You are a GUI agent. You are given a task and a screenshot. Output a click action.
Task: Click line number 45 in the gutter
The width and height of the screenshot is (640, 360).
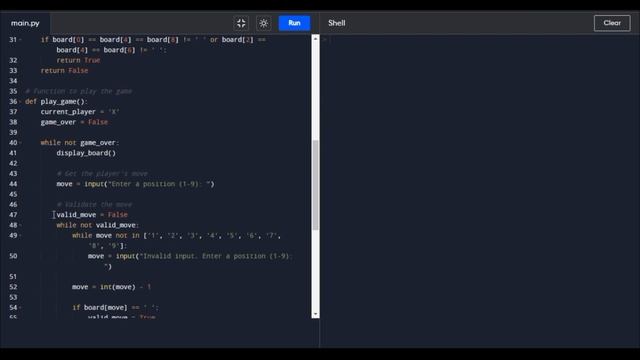coord(13,194)
